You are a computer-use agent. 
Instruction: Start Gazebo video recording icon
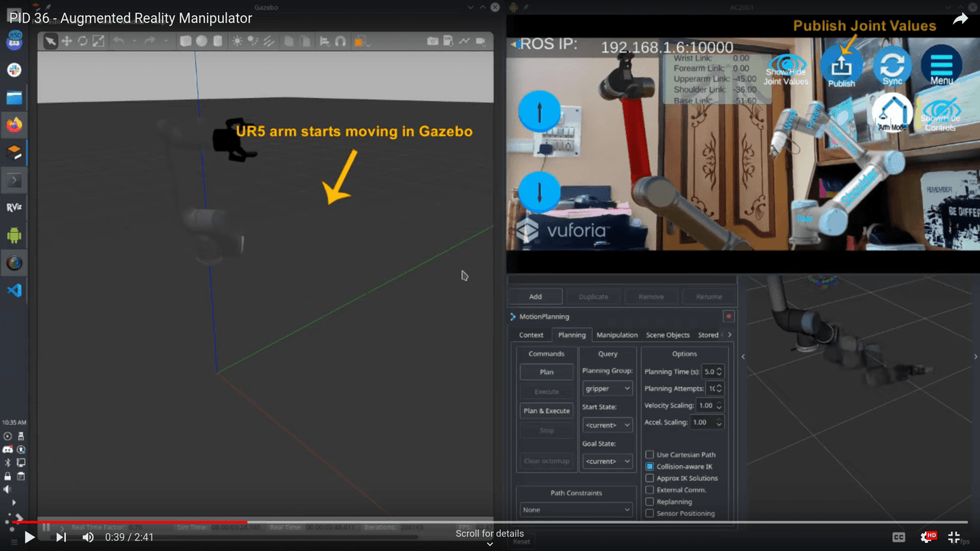click(x=481, y=41)
